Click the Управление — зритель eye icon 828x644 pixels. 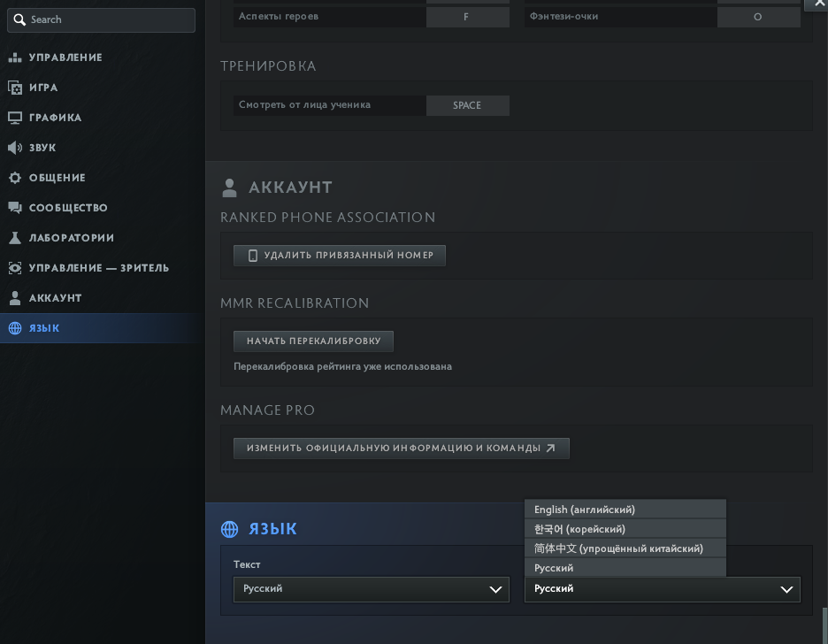(14, 268)
